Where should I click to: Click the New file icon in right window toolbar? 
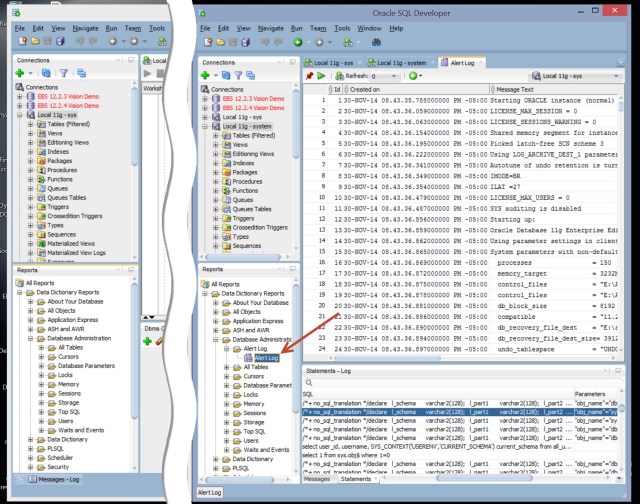click(x=208, y=42)
